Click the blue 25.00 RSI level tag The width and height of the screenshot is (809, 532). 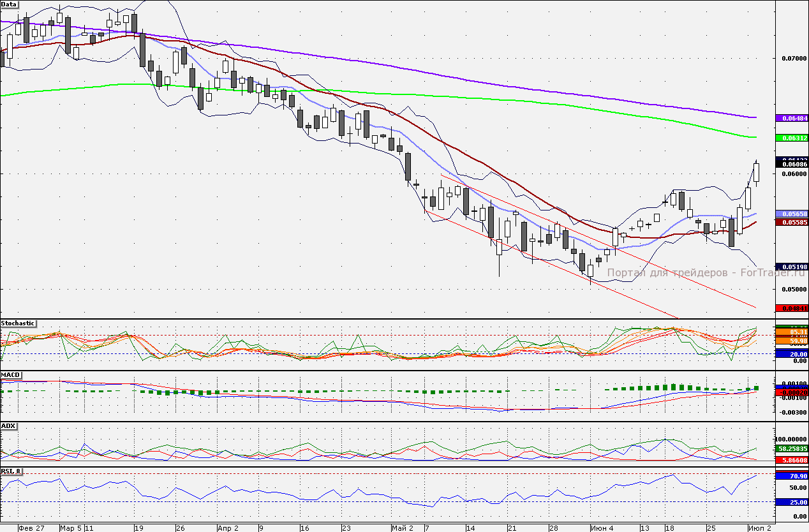pyautogui.click(x=791, y=502)
